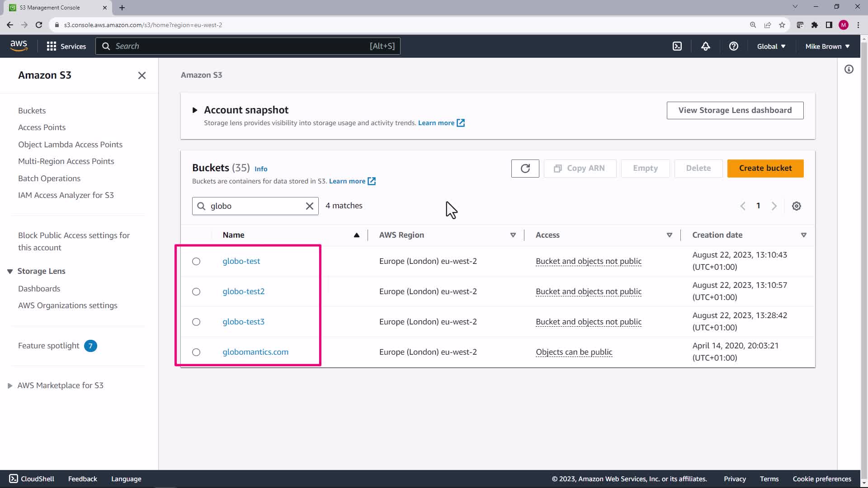The height and width of the screenshot is (488, 868).
Task: Open the info panel icon
Action: click(849, 69)
